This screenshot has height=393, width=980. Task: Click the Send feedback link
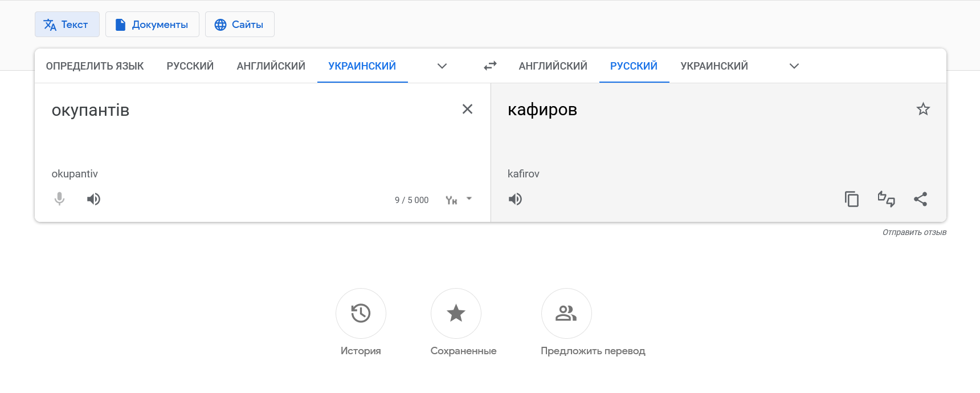pyautogui.click(x=914, y=232)
